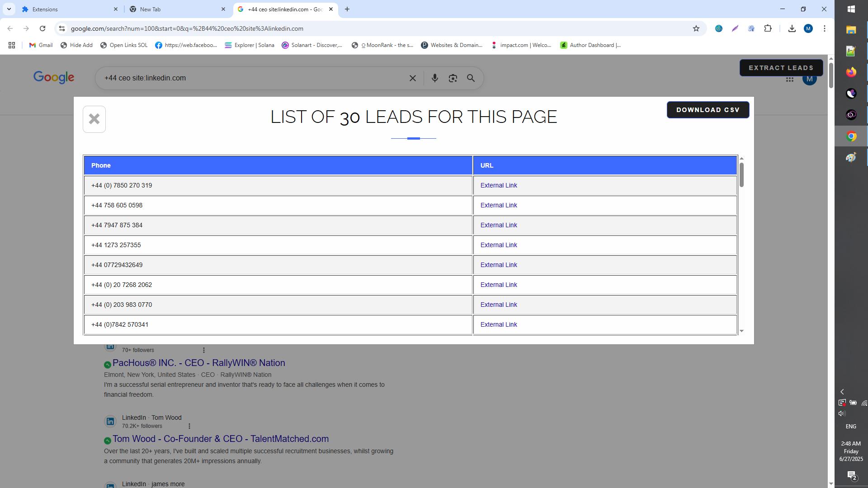Open External Link for +44 758 605 0598
Viewport: 868px width, 488px height.
coord(498,205)
